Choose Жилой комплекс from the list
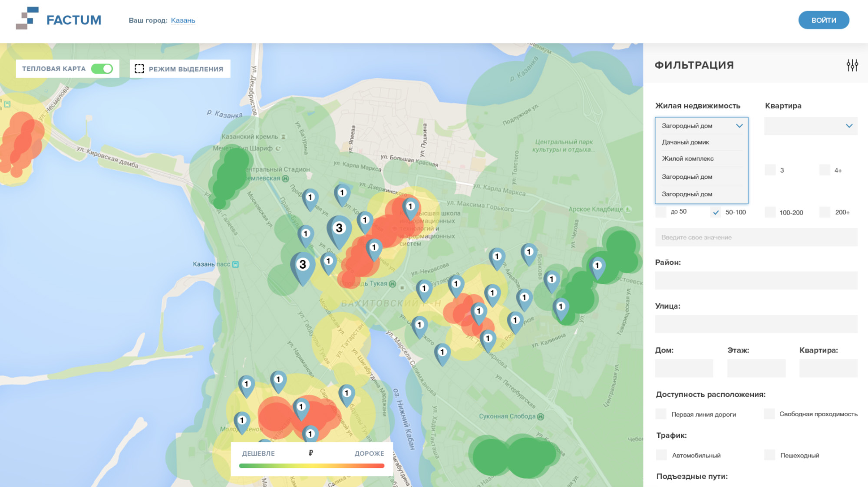 [x=701, y=159]
